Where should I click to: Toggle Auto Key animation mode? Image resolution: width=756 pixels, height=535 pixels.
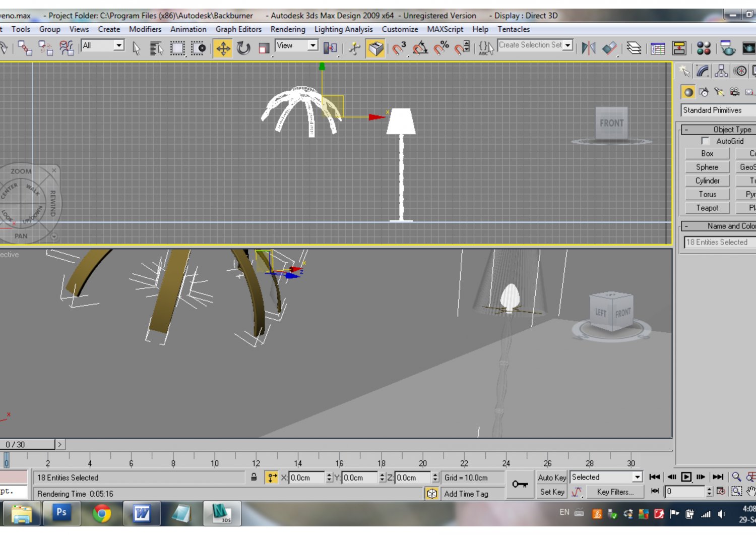[x=552, y=478]
